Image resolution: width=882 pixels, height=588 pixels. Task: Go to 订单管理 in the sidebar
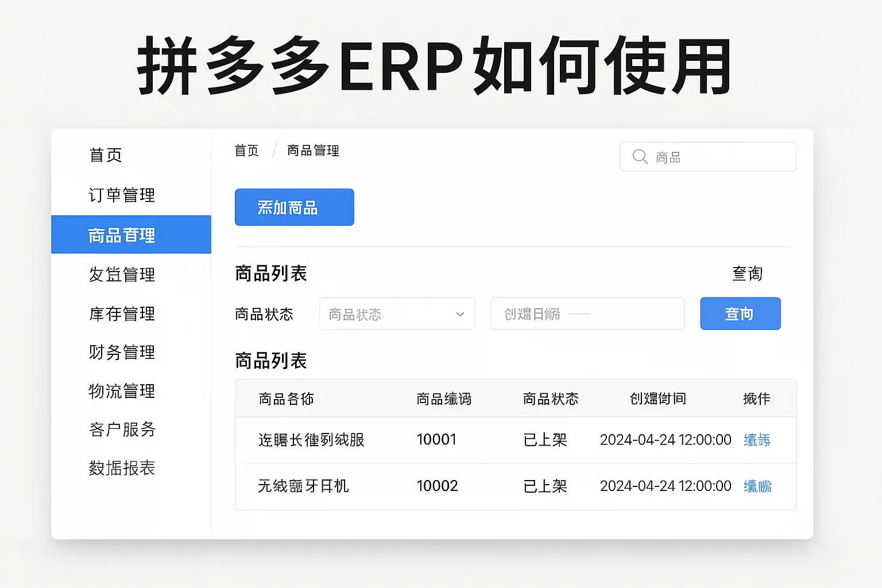pyautogui.click(x=122, y=195)
